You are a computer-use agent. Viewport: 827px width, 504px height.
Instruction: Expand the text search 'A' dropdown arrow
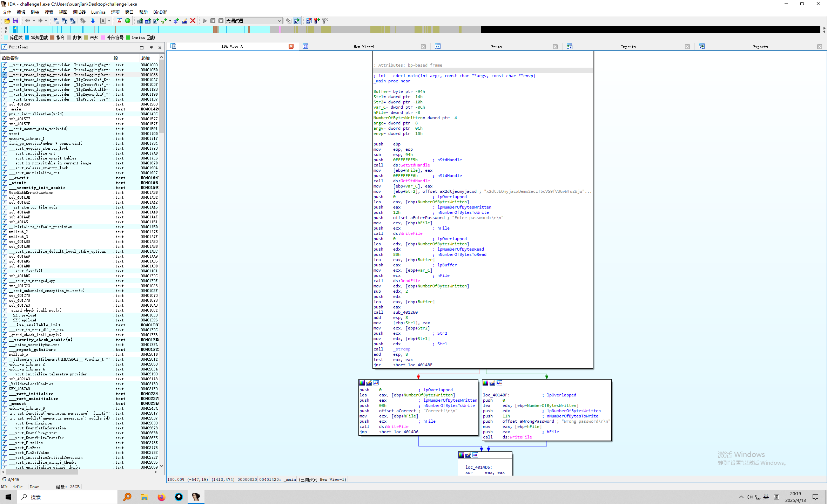tap(109, 21)
